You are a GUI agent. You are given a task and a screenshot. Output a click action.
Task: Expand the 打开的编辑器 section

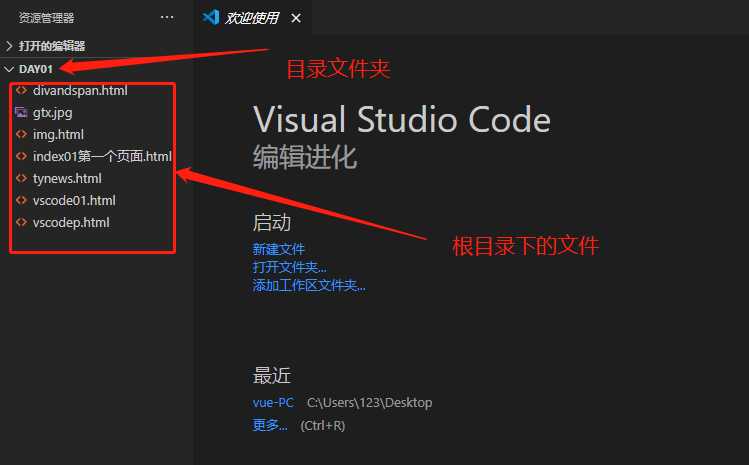tap(9, 46)
